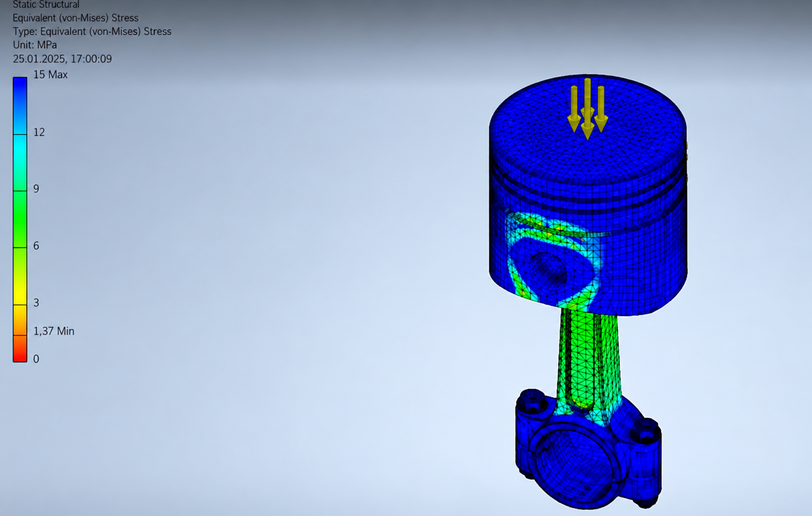Viewport: 812px width, 516px height.
Task: Select the legend value "12"
Action: [x=39, y=132]
